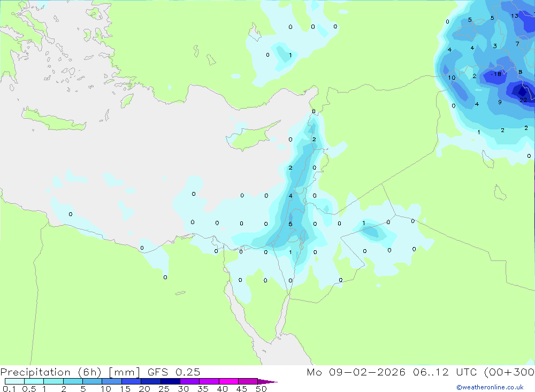
Task: Click the 1–2 mm legend color box
Action: [x=53, y=381]
